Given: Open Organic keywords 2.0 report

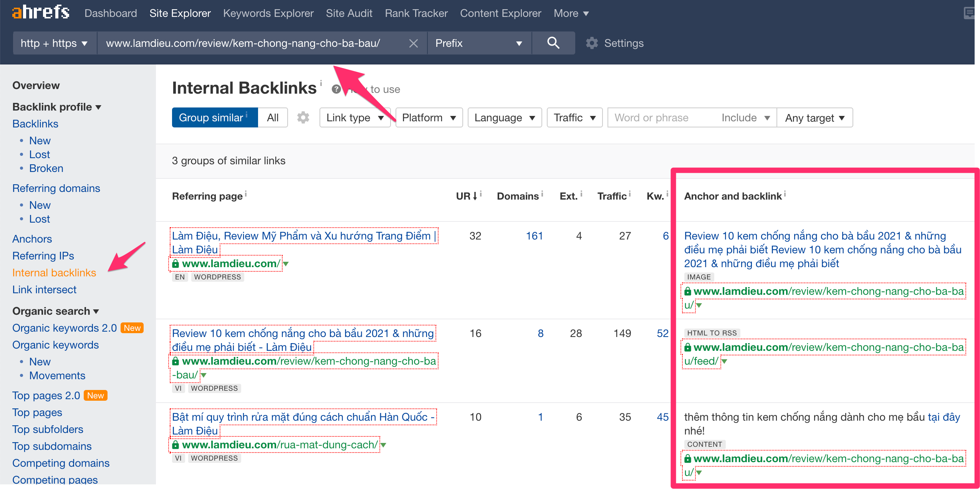Looking at the screenshot, I should pos(65,328).
